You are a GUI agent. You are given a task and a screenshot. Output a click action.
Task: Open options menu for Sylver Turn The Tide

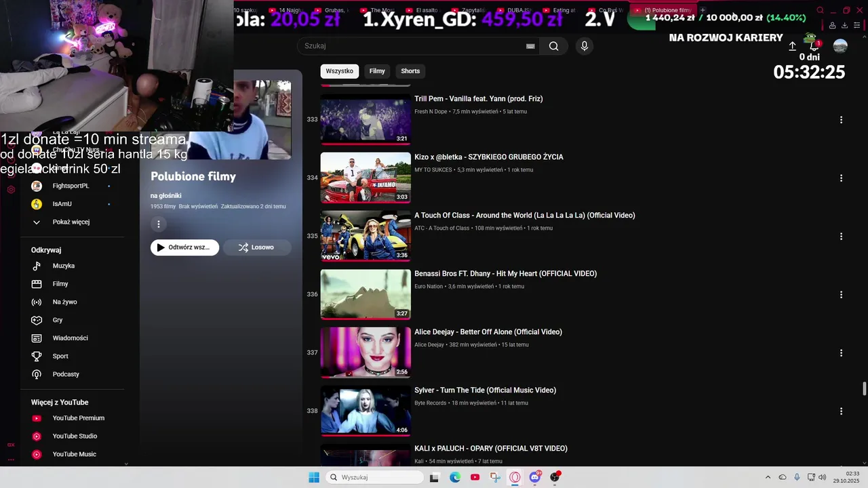pyautogui.click(x=841, y=411)
